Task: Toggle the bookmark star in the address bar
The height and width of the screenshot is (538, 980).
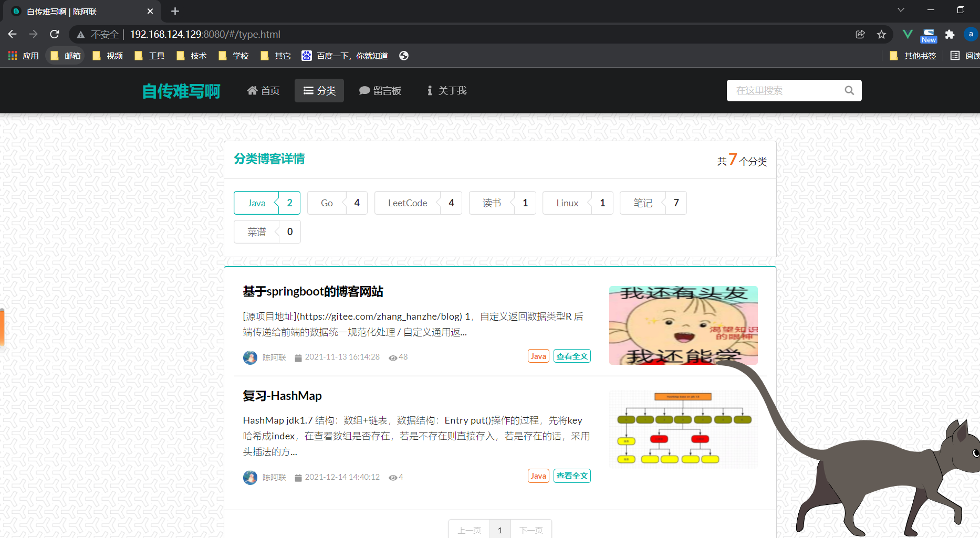Action: (x=882, y=34)
